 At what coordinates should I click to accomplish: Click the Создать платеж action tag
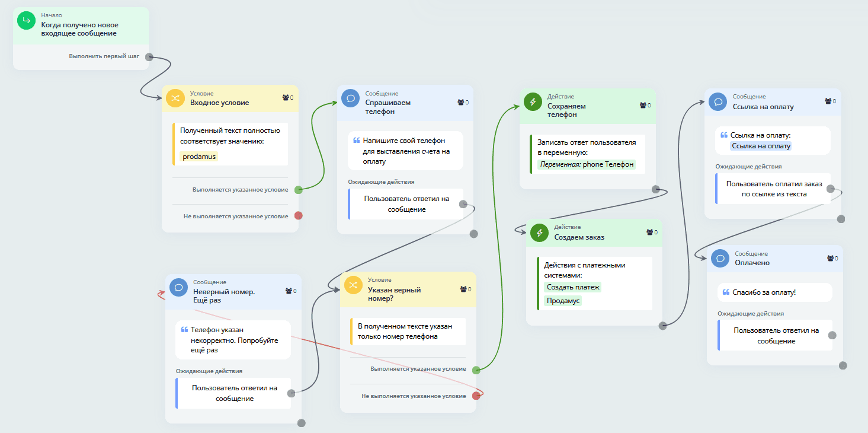[x=572, y=287]
